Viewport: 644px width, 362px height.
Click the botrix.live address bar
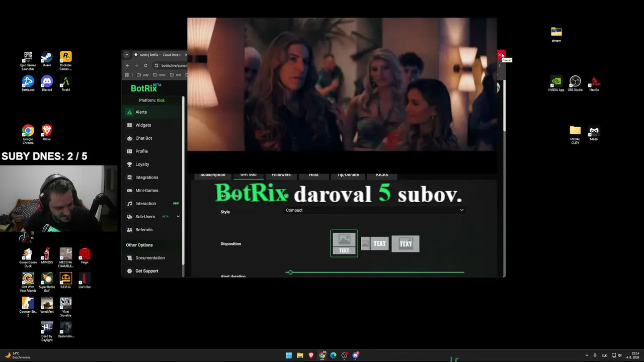174,65
